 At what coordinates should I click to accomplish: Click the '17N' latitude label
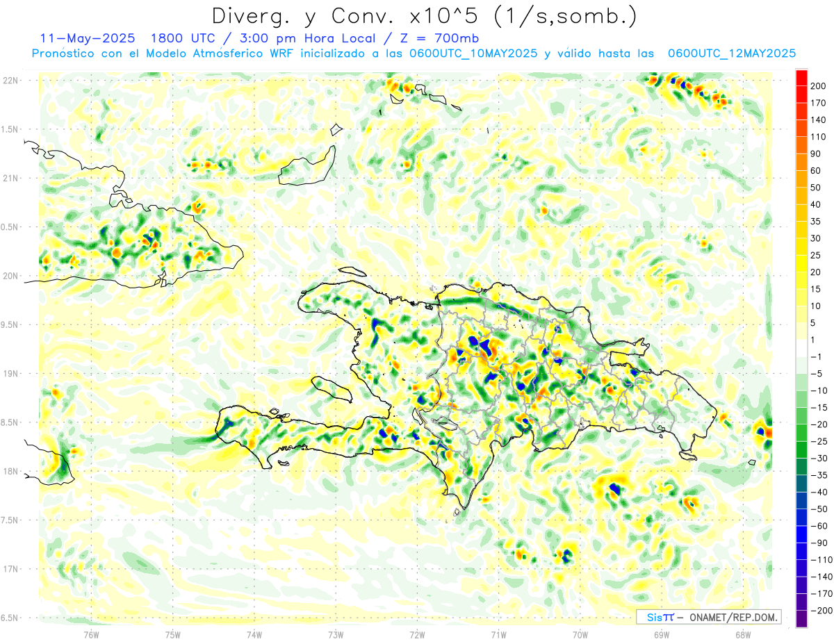[x=10, y=569]
